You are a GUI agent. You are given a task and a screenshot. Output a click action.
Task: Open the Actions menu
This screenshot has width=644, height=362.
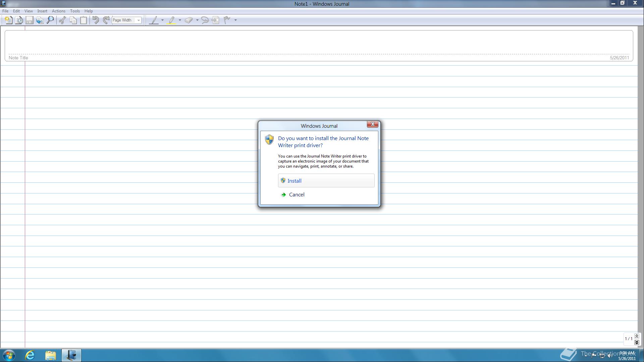tap(58, 11)
